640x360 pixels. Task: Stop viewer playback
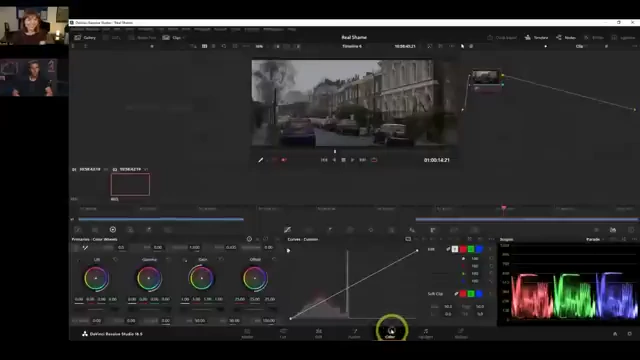tap(343, 160)
